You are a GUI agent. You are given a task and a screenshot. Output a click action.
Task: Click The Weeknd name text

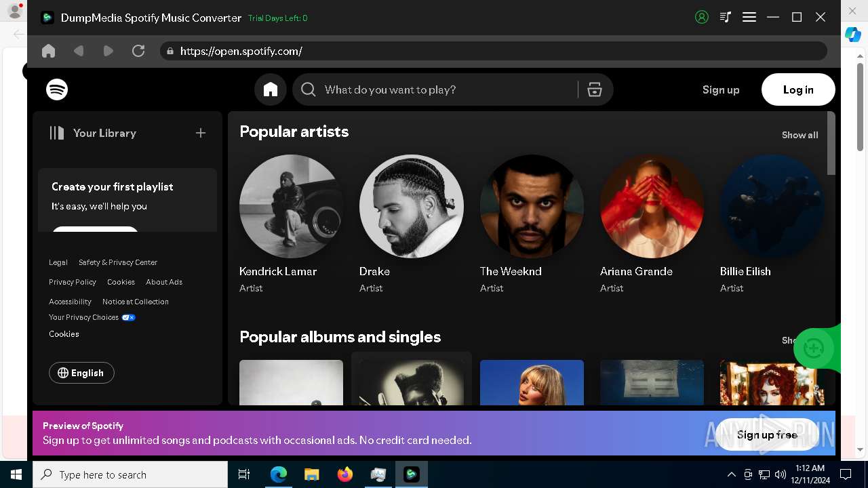click(511, 271)
